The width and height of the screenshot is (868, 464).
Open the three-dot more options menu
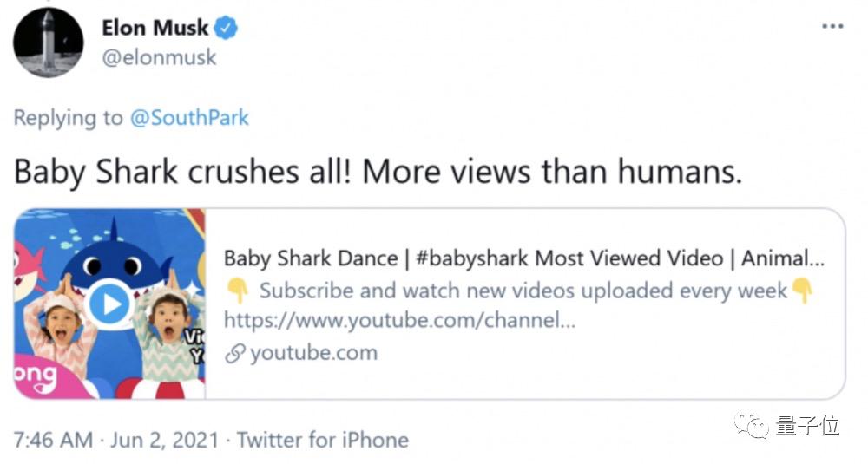[832, 26]
